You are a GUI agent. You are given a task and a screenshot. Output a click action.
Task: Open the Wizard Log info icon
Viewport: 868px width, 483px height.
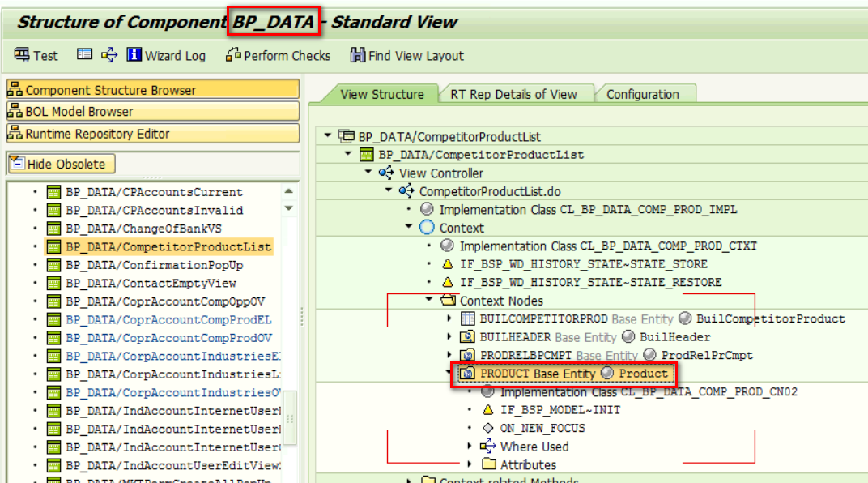pyautogui.click(x=134, y=55)
